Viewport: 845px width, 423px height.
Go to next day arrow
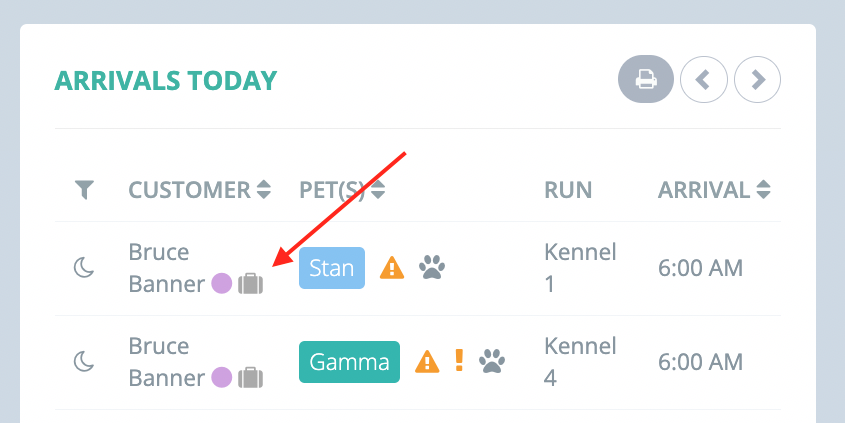pyautogui.click(x=758, y=80)
